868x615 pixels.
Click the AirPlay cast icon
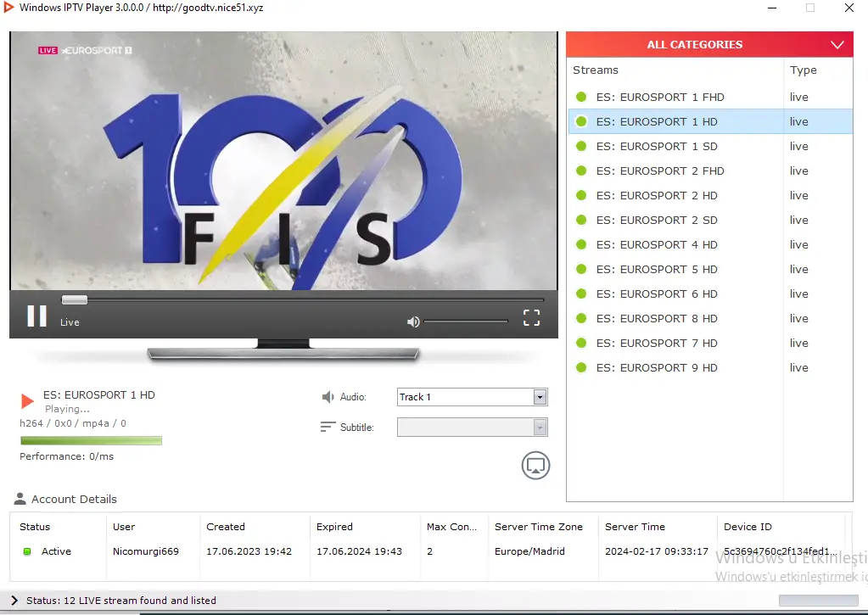[x=535, y=466]
